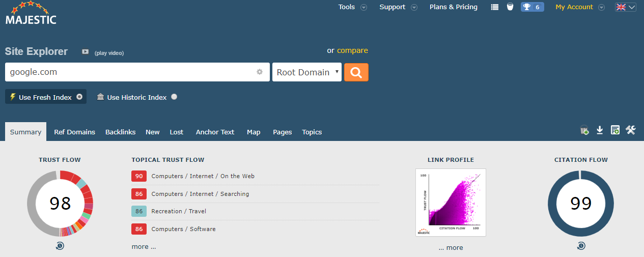Screen dimensions: 644x257
Task: Expand the Tools menu dropdown
Action: [352, 7]
